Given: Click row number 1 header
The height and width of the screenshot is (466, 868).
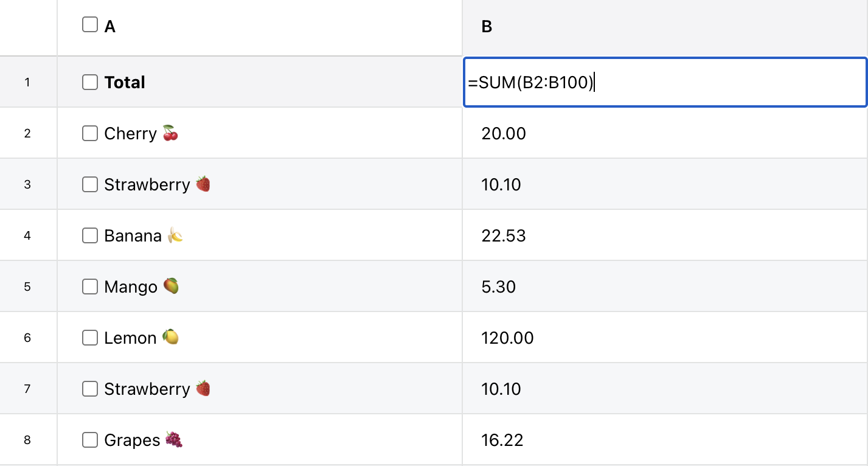Looking at the screenshot, I should pyautogui.click(x=27, y=82).
